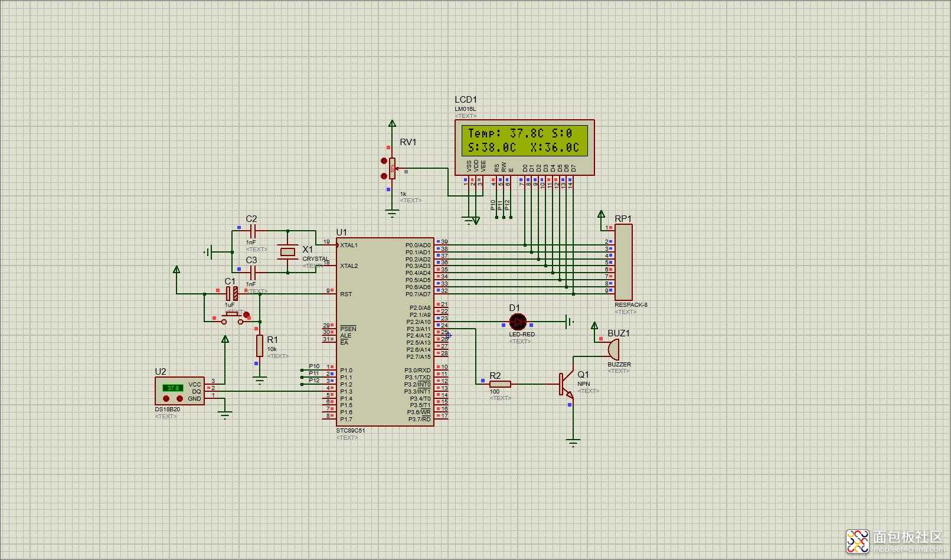Select the power terminal above RP1 pin 1
This screenshot has height=560, width=951.
pos(601,214)
